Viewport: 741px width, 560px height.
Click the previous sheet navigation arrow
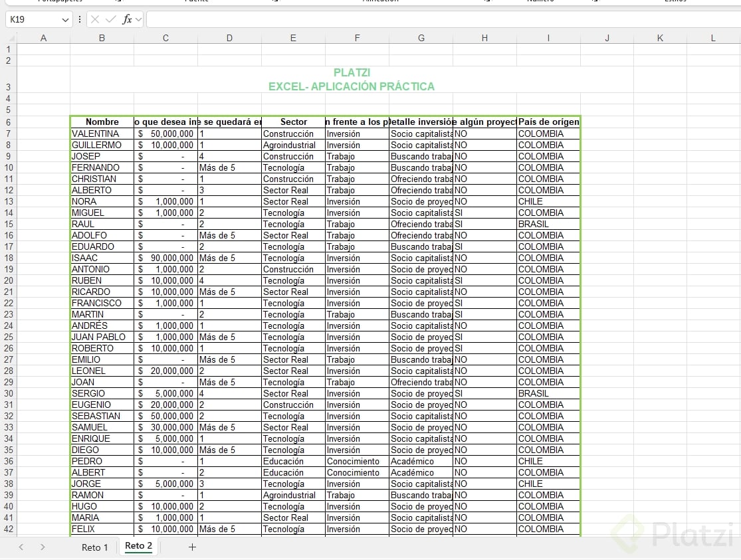coord(21,547)
